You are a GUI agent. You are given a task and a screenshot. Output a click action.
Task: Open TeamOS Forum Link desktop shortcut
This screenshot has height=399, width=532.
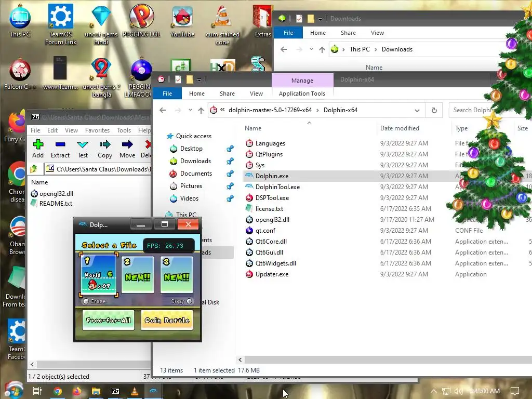[x=61, y=24]
